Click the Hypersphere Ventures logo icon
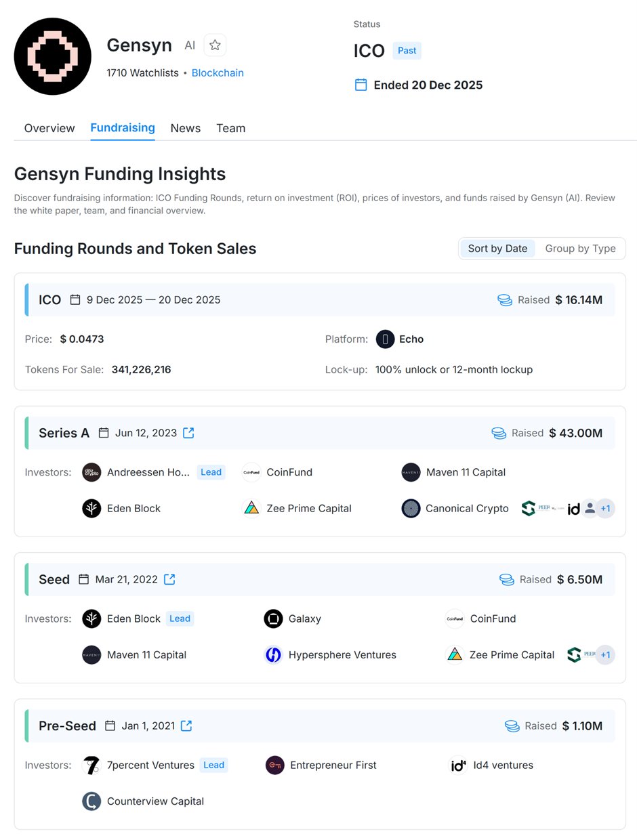This screenshot has height=840, width=637. 273,655
